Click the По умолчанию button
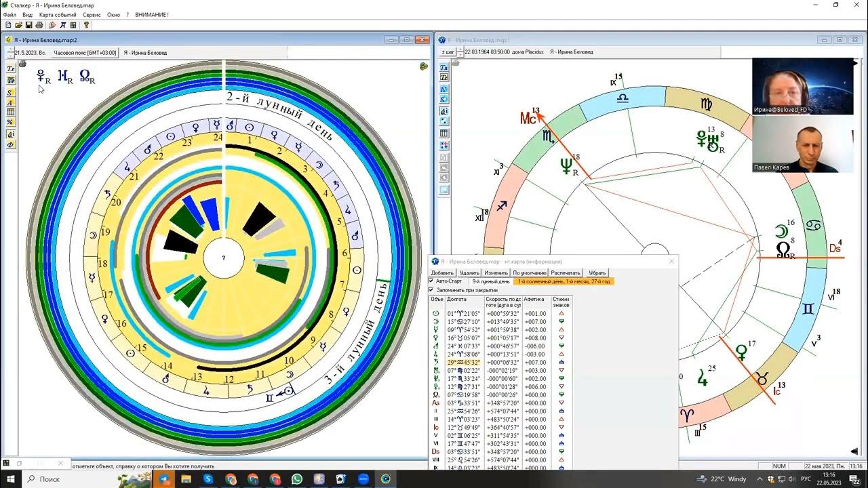 (529, 272)
